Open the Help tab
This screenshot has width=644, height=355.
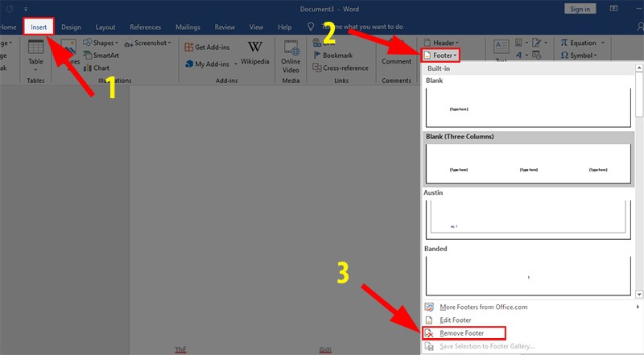tap(284, 27)
